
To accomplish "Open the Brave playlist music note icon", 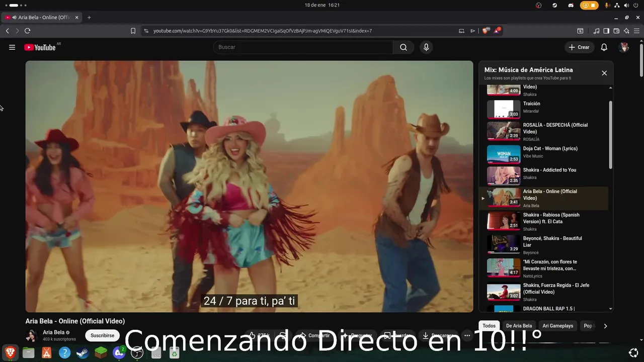I will (x=596, y=31).
